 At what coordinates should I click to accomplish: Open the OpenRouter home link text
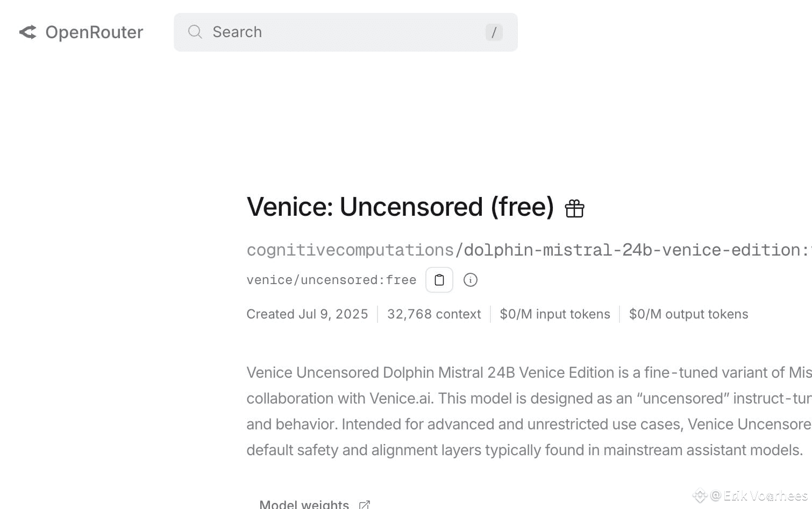point(94,32)
